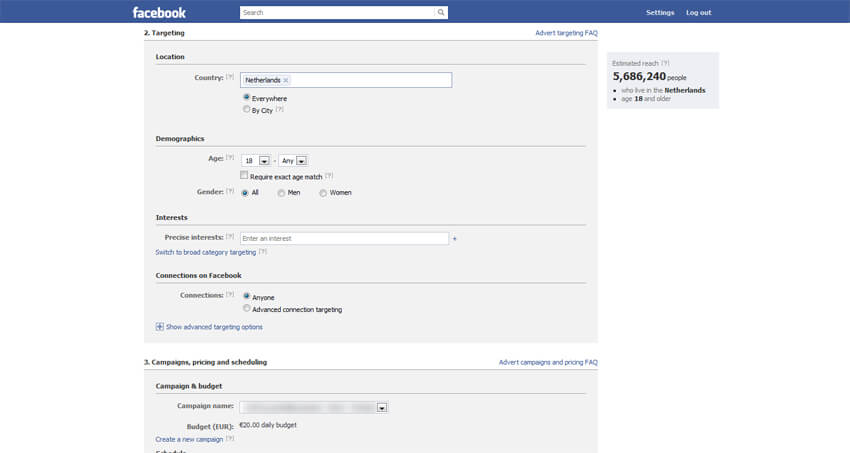The image size is (850, 453).
Task: Click the plus icon beside interests field
Action: click(x=454, y=238)
